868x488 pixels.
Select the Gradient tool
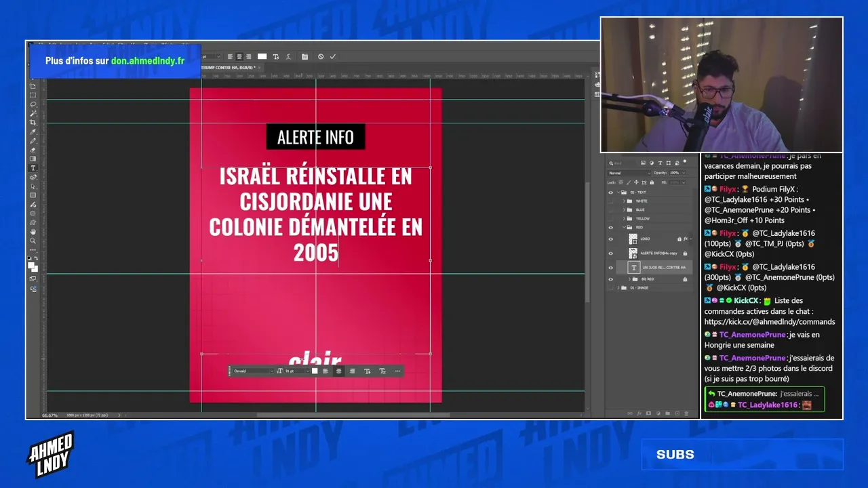[33, 159]
